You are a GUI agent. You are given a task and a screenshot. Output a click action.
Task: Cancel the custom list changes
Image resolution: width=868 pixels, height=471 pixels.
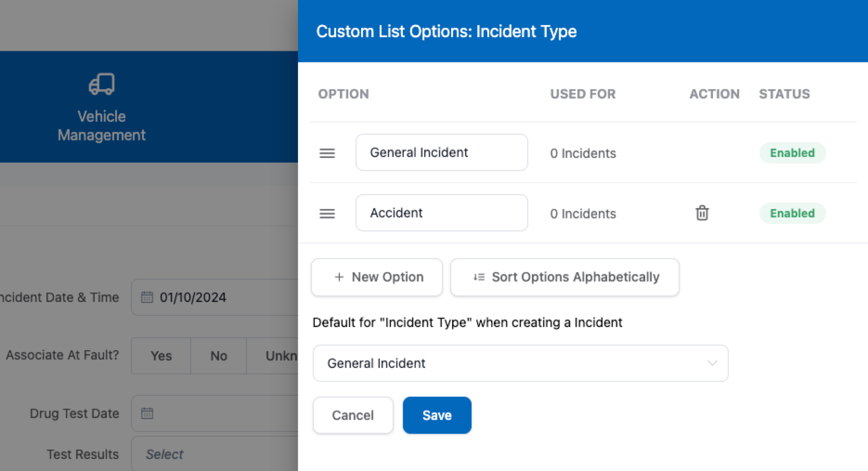353,415
